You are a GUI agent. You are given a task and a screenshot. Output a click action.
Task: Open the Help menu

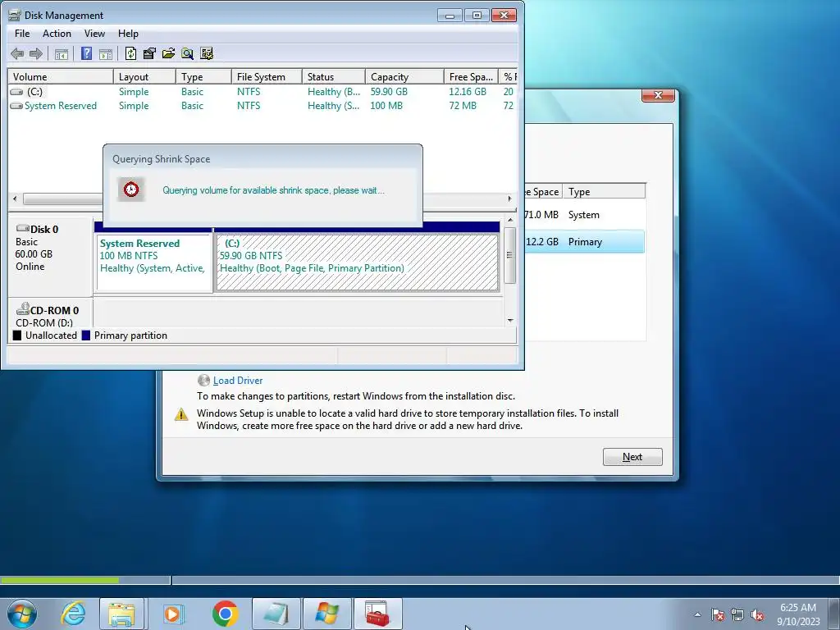(x=128, y=33)
